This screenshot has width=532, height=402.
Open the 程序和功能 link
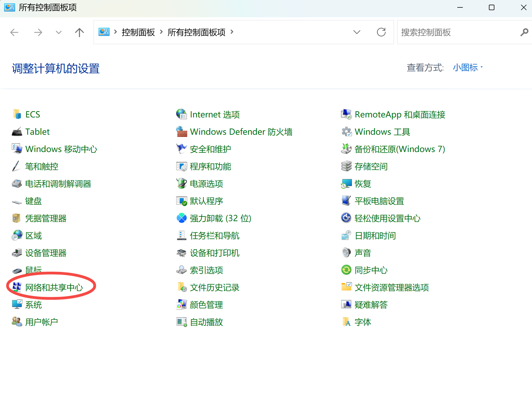[210, 167]
